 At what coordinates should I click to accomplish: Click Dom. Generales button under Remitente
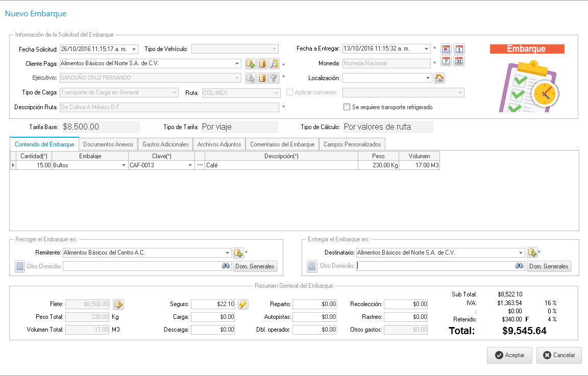pos(255,266)
